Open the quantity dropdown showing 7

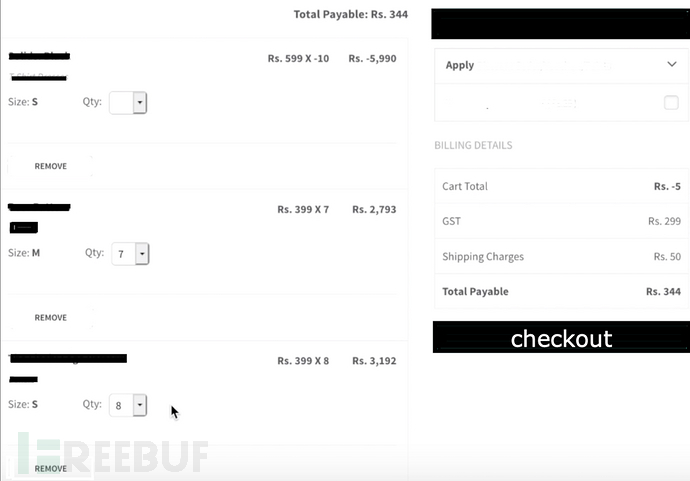(130, 254)
